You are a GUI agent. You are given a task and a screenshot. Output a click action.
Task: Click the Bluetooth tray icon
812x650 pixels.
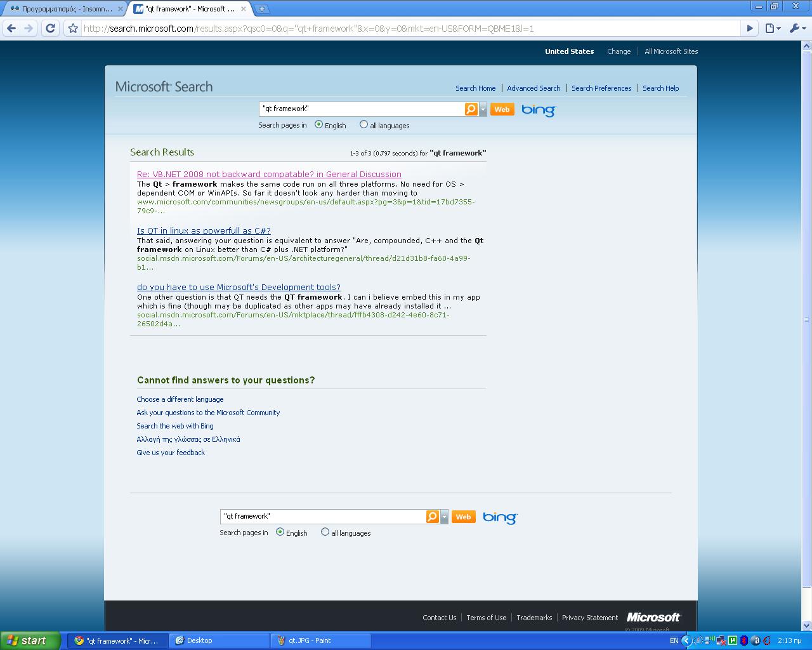[x=744, y=640]
